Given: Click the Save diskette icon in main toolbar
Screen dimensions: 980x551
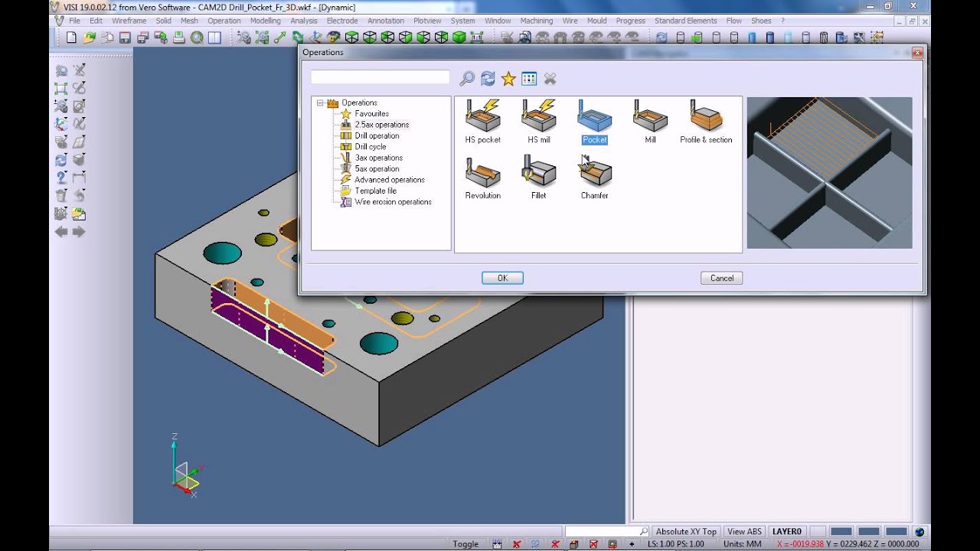Looking at the screenshot, I should [125, 37].
